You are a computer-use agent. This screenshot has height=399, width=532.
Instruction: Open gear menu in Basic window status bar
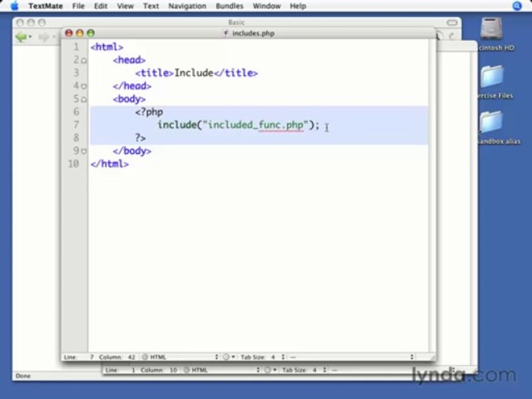click(x=270, y=370)
